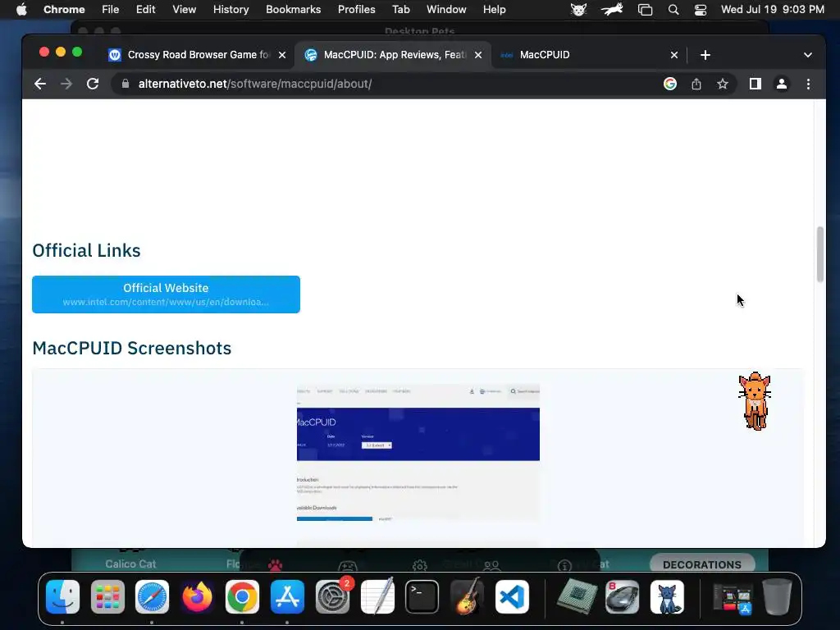This screenshot has width=840, height=630.
Task: Open the File menu
Action: pyautogui.click(x=111, y=10)
